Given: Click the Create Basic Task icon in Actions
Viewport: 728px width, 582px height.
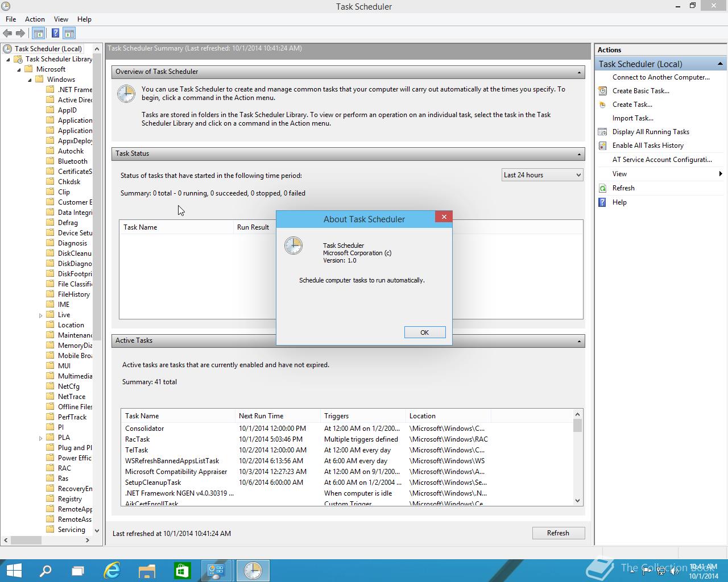Looking at the screenshot, I should 602,91.
